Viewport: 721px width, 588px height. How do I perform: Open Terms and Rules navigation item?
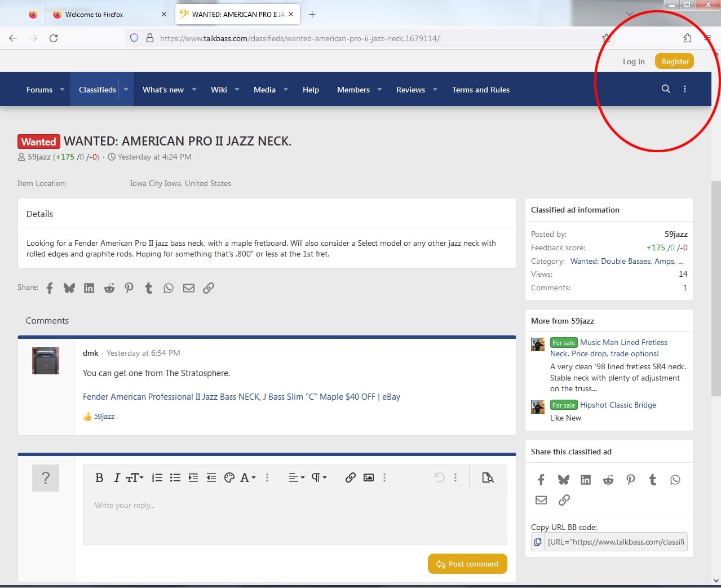point(481,90)
